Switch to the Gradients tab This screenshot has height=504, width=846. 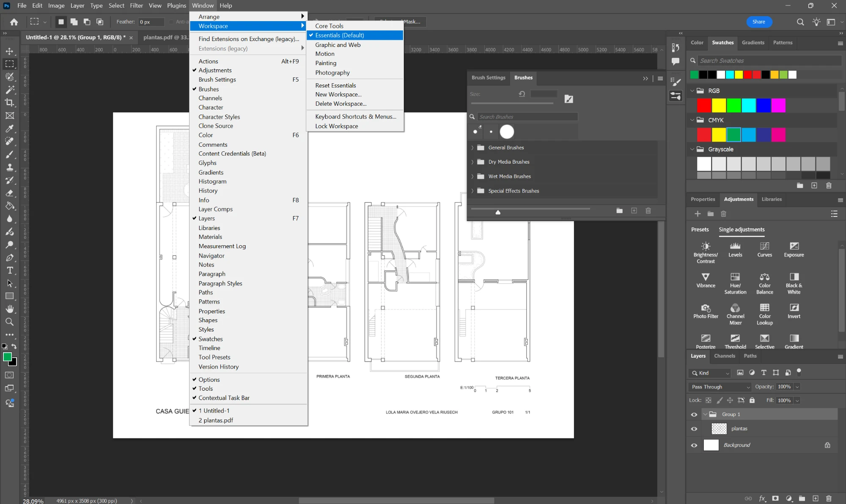click(x=753, y=42)
